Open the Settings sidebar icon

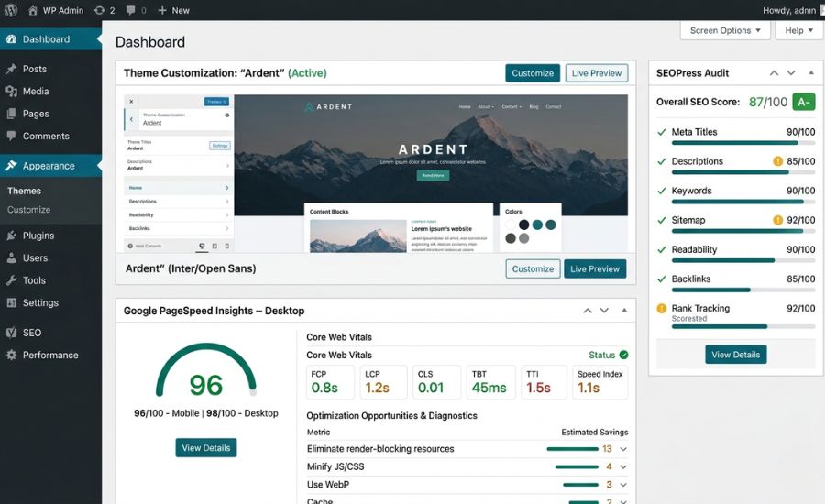pos(12,303)
